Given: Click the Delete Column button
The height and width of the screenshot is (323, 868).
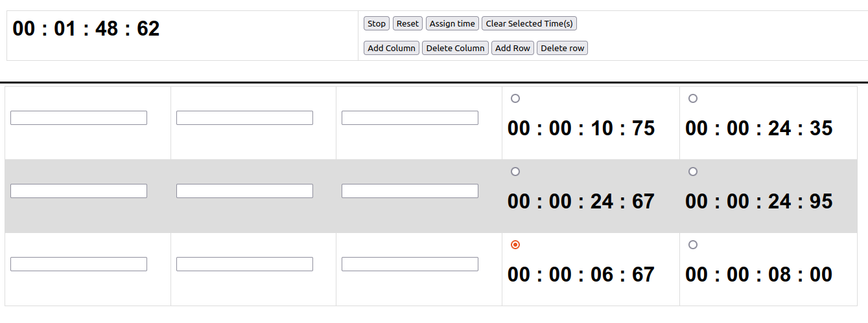Looking at the screenshot, I should click(455, 48).
